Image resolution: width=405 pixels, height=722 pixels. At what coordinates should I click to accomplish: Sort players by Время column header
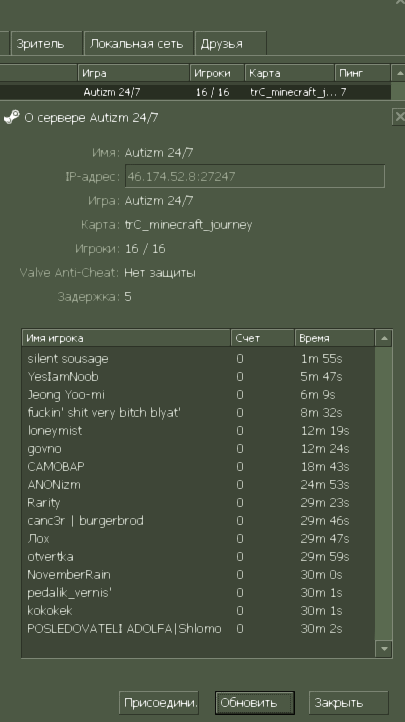(335, 338)
